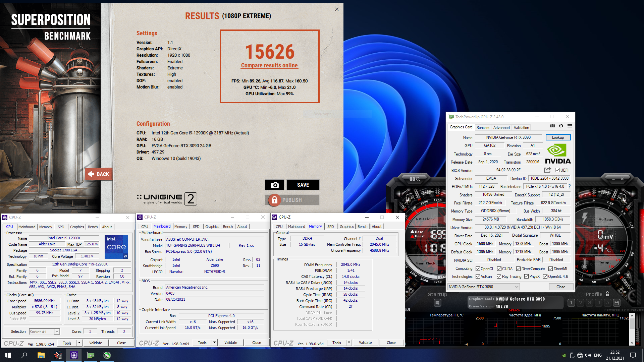Viewport: 644px width, 362px height.
Task: Open the About tab in first CPU-Z window
Action: point(107,227)
